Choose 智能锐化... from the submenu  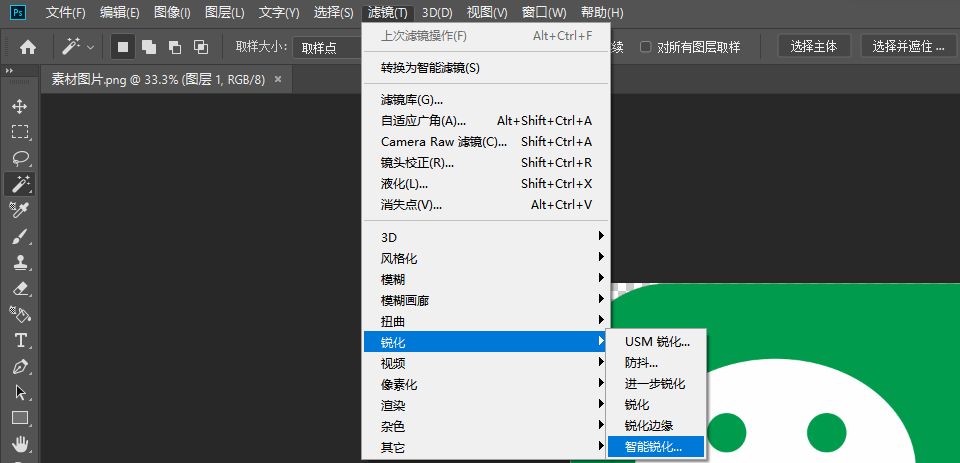(656, 446)
